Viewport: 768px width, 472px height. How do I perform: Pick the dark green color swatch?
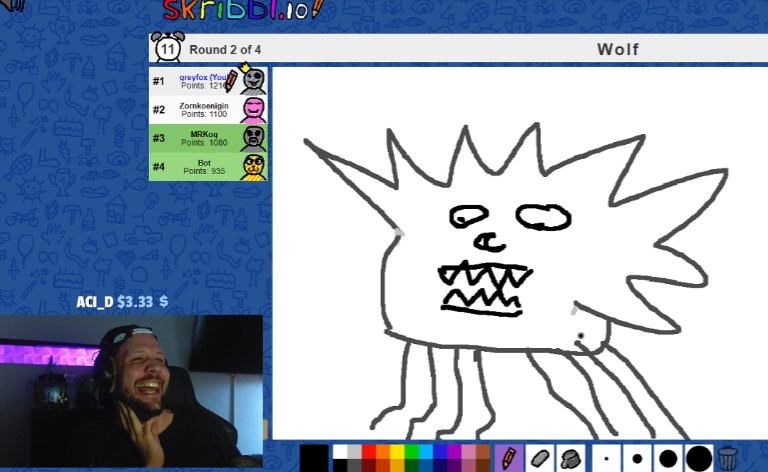412,465
